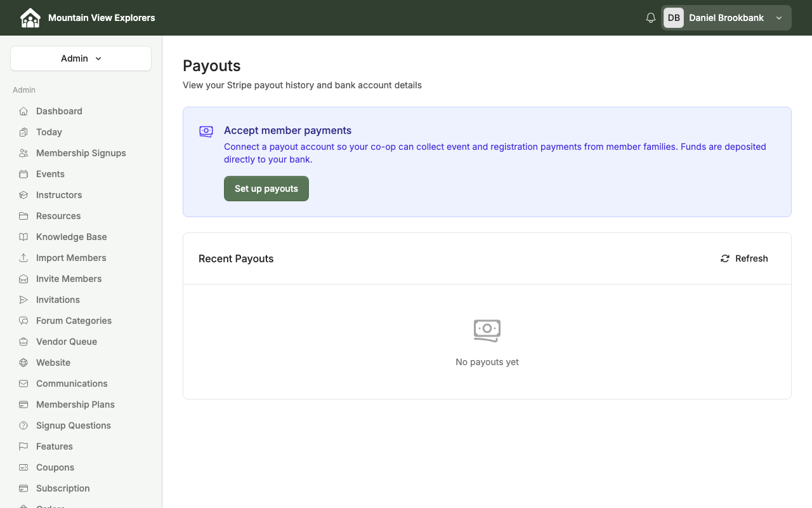Image resolution: width=812 pixels, height=508 pixels.
Task: Open Membership Signups
Action: tap(81, 153)
